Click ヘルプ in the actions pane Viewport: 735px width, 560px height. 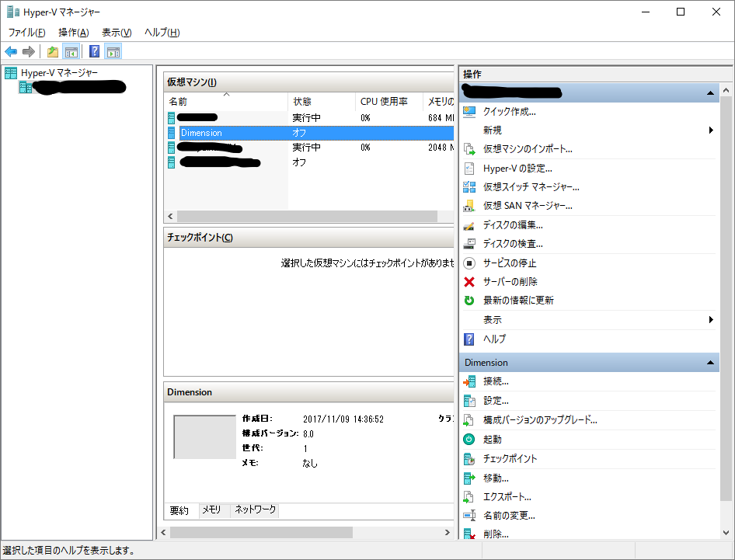[494, 339]
